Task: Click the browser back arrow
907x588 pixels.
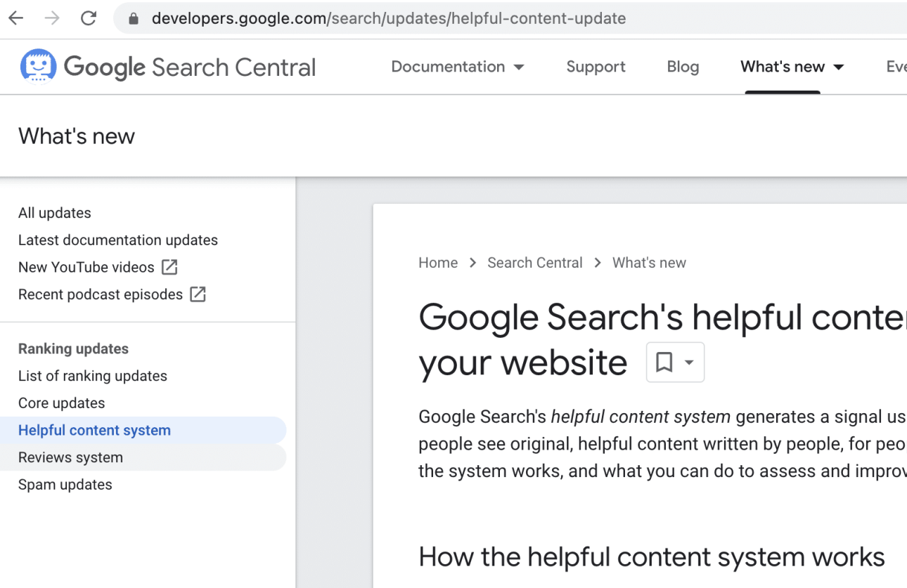Action: point(16,18)
